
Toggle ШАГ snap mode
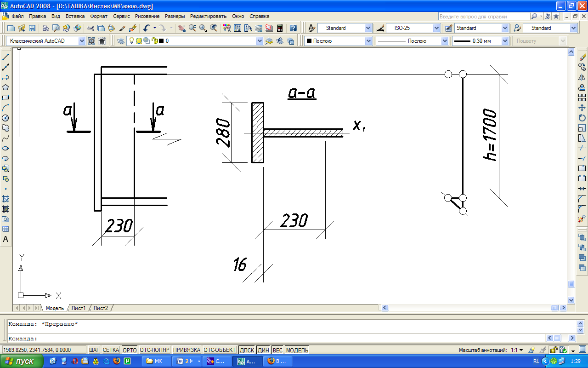94,350
